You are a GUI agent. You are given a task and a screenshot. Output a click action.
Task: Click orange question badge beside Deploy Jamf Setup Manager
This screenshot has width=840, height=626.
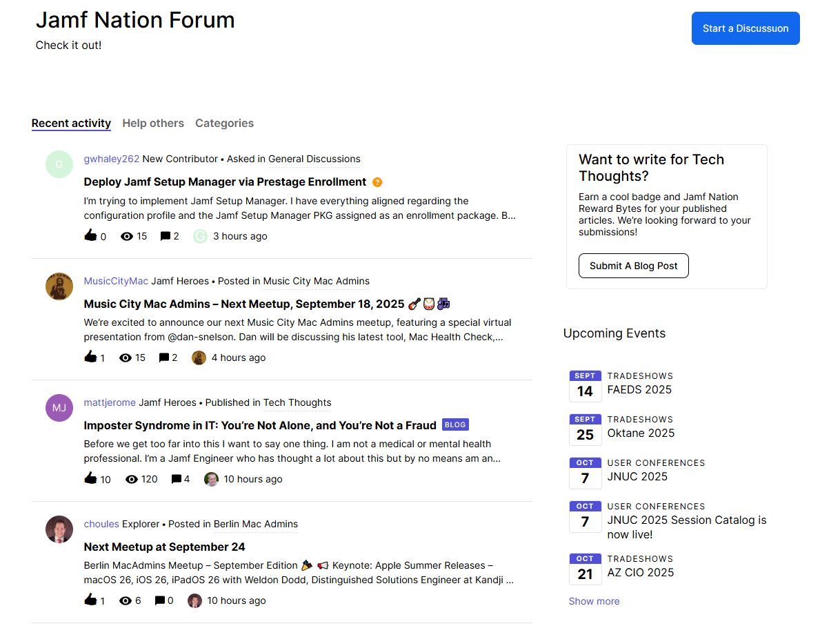coord(377,182)
